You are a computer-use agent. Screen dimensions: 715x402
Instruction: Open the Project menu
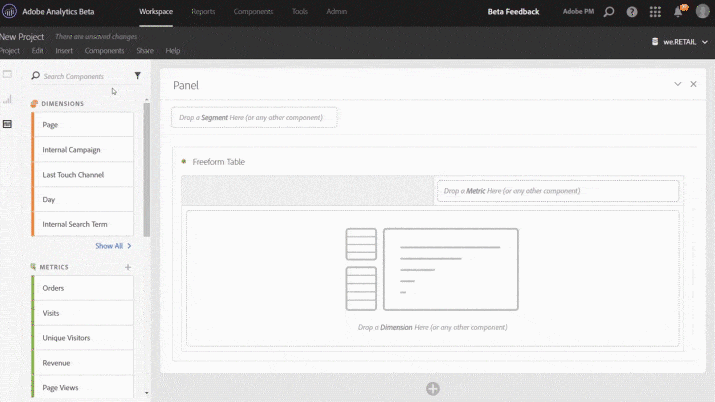(10, 51)
